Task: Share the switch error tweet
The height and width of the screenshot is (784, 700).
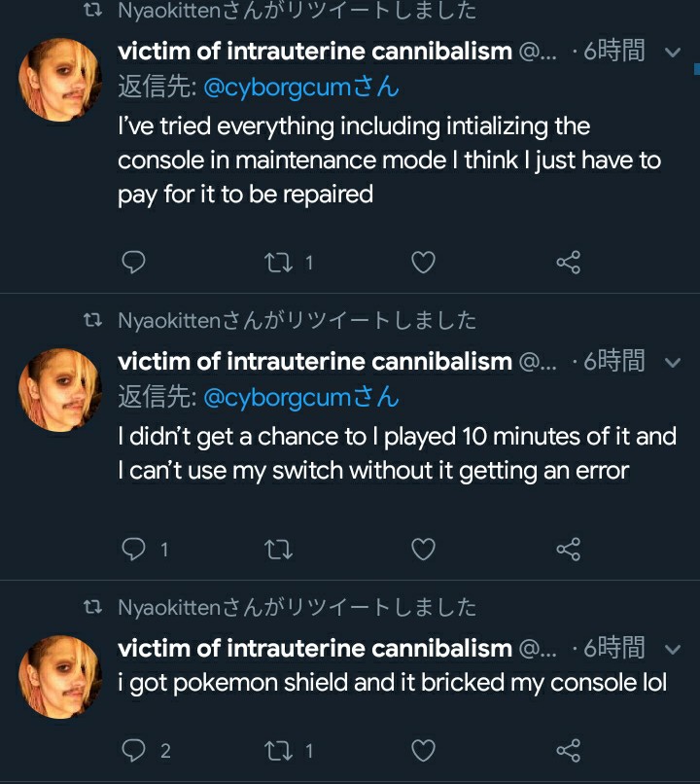Action: pos(569,550)
